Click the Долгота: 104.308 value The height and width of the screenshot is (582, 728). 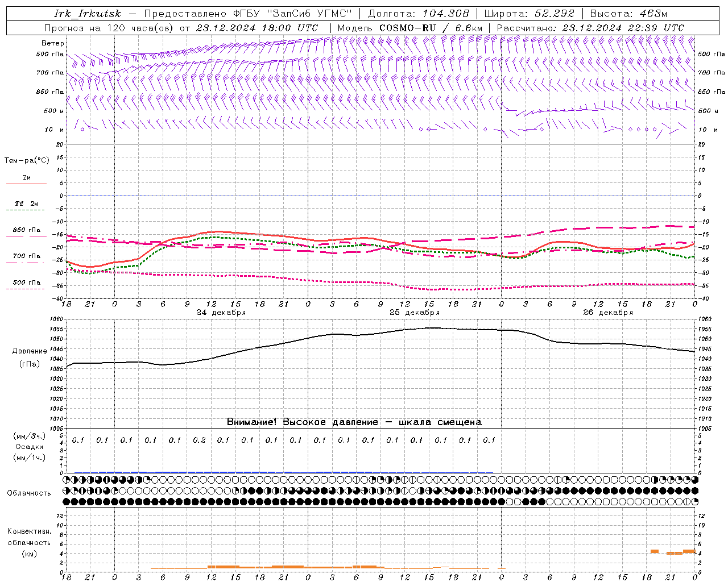point(419,14)
